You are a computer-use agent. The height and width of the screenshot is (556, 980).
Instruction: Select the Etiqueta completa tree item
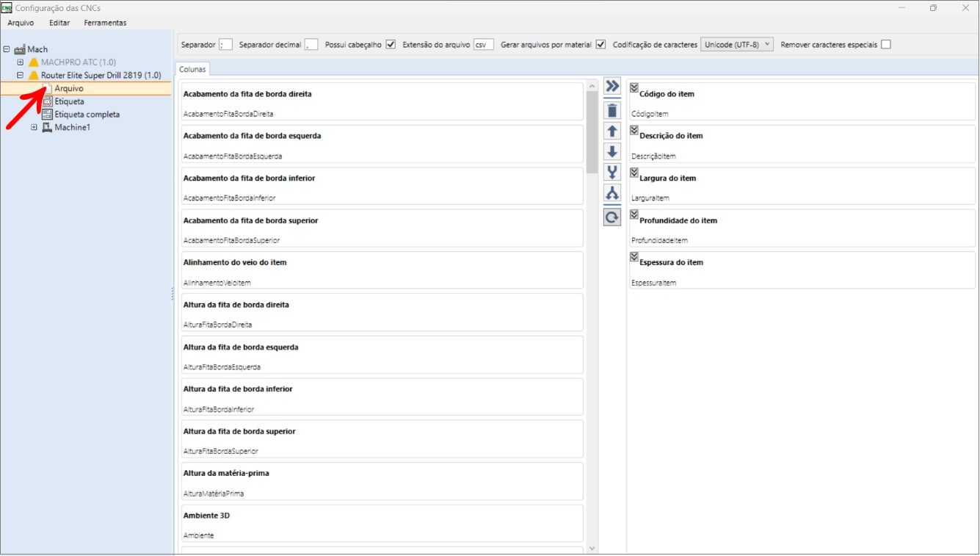87,115
